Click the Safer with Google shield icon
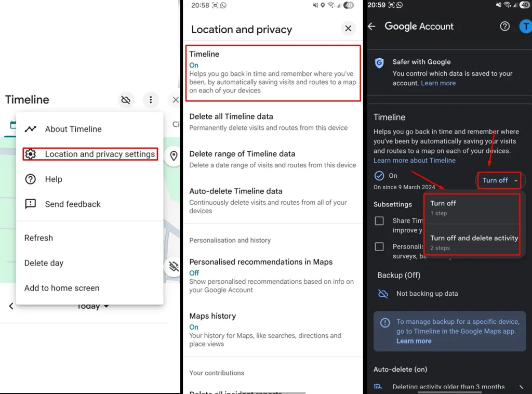 [x=379, y=63]
